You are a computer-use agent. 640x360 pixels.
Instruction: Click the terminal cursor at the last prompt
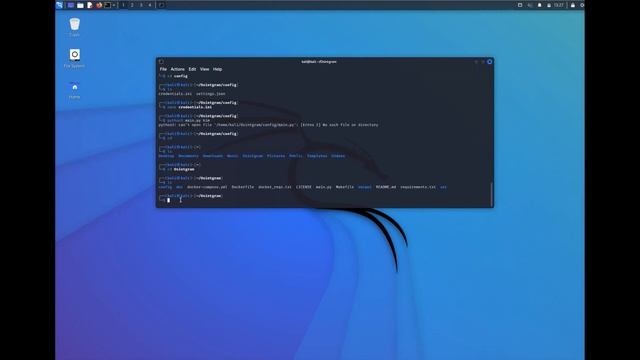click(x=168, y=200)
